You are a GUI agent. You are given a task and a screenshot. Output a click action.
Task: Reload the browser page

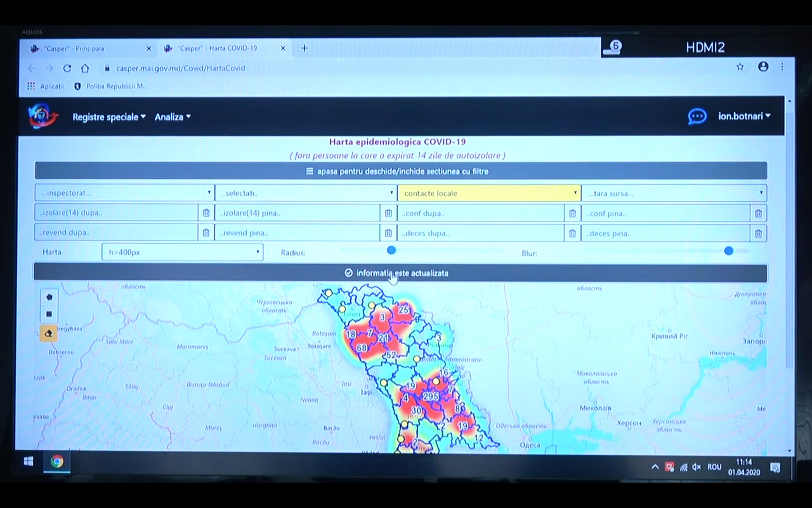pyautogui.click(x=67, y=68)
